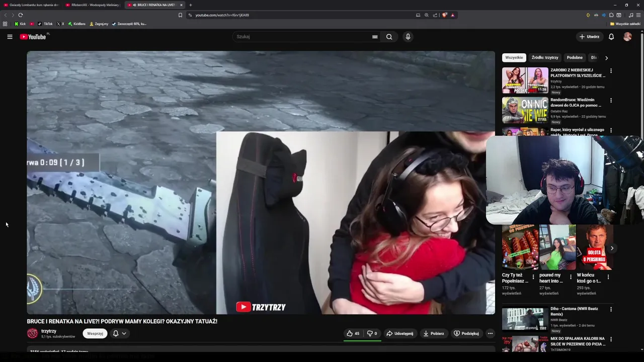This screenshot has width=644, height=362.
Task: Like the video with thumbs up
Action: (353, 333)
